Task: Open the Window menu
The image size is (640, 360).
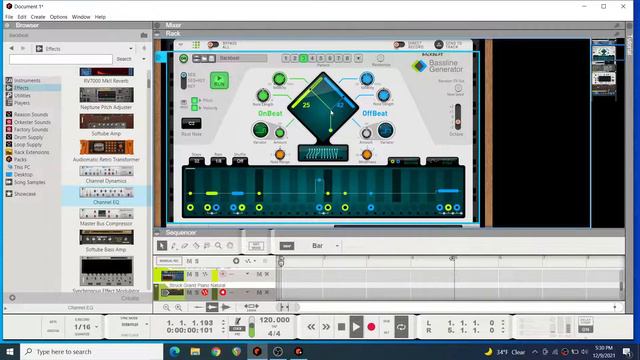Action: (81, 17)
